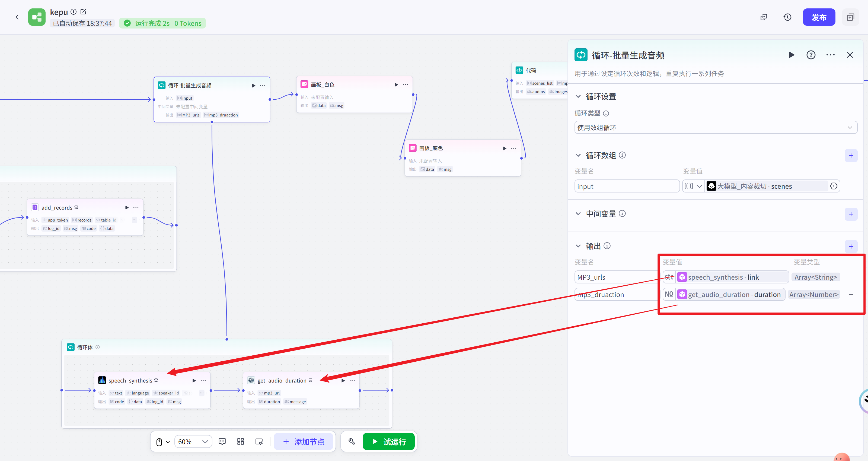The image size is (868, 461).
Task: Select the get_audio_duration duration value field
Action: pyautogui.click(x=724, y=294)
